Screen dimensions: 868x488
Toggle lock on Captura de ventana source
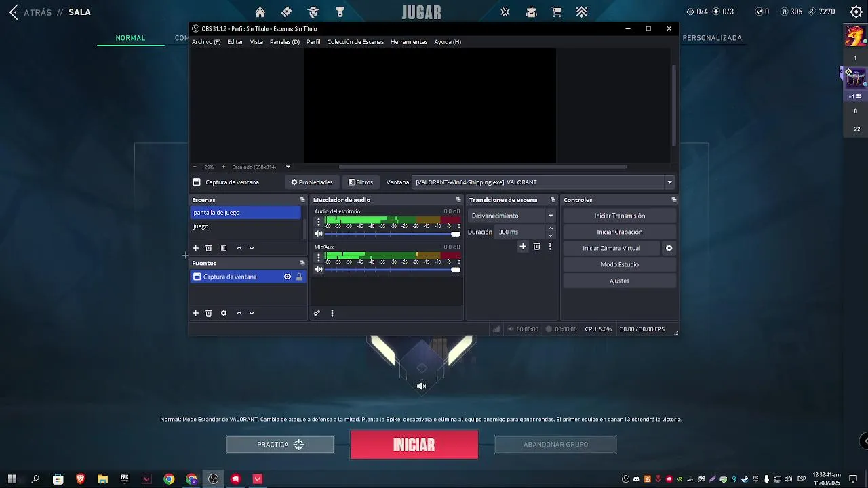click(x=299, y=277)
